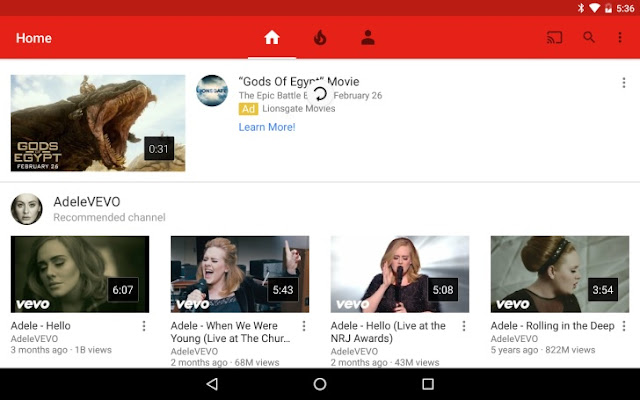Tap the battery status icon

click(608, 8)
